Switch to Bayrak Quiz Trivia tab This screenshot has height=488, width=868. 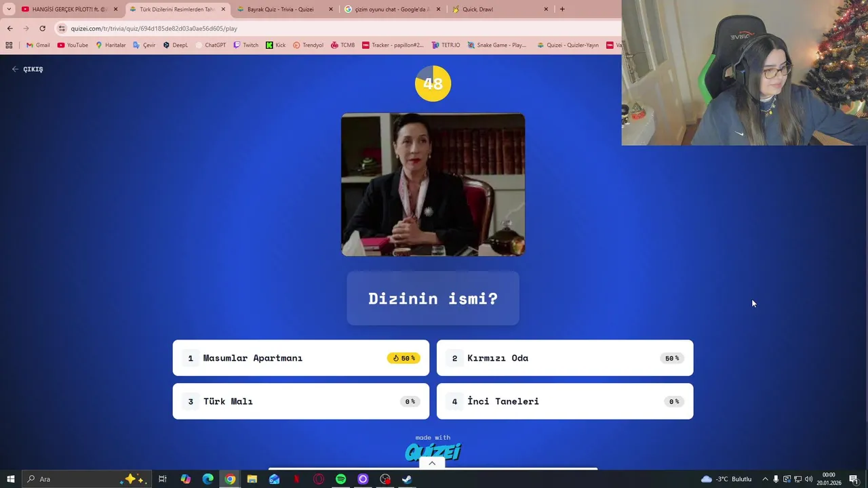(285, 9)
